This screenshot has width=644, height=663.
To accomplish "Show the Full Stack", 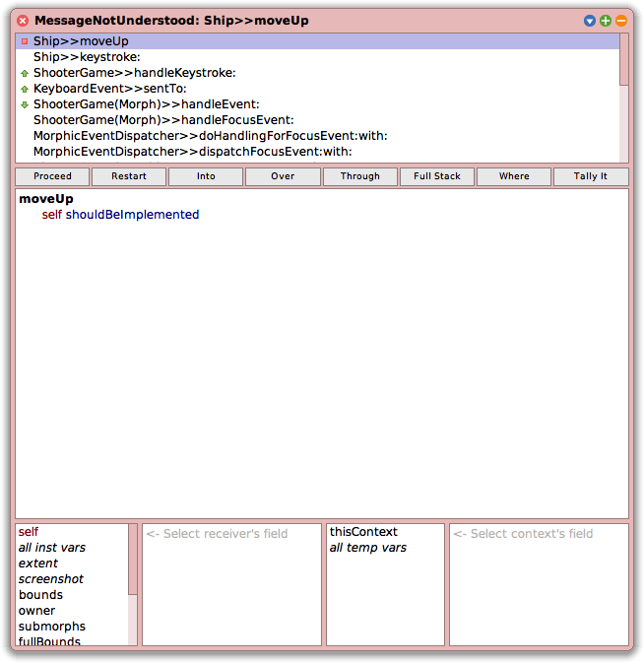I will [x=437, y=176].
